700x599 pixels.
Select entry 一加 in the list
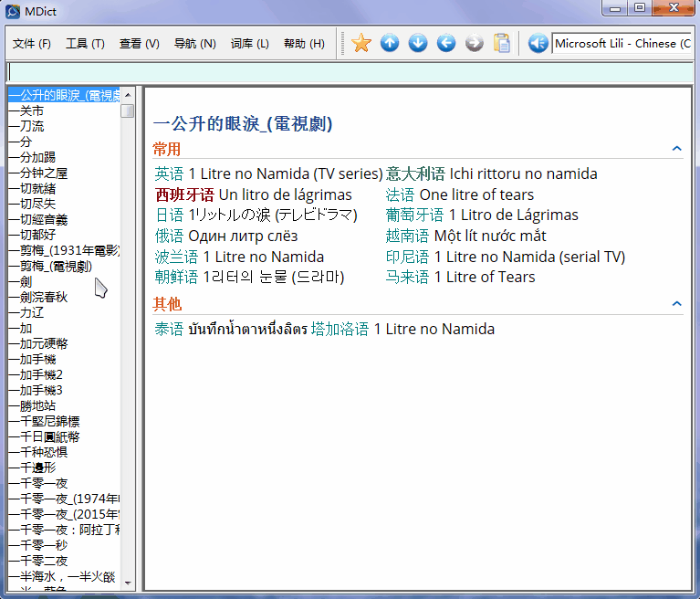20,328
